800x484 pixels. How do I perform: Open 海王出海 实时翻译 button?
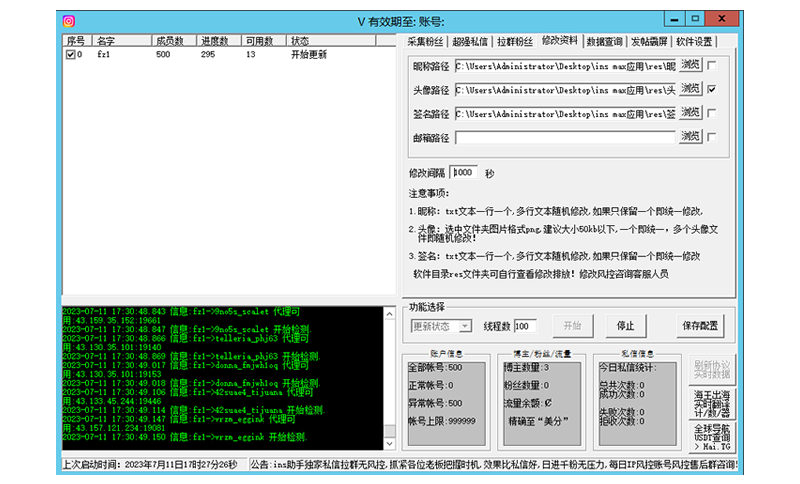coord(711,402)
